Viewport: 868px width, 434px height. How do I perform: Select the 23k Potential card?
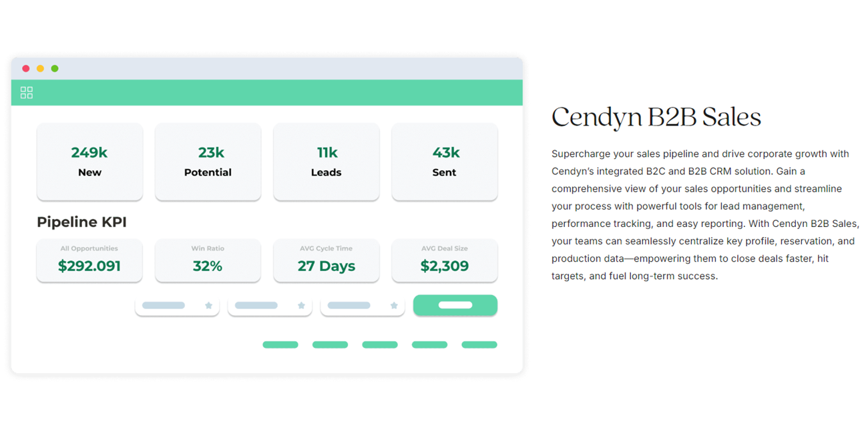[x=208, y=162]
